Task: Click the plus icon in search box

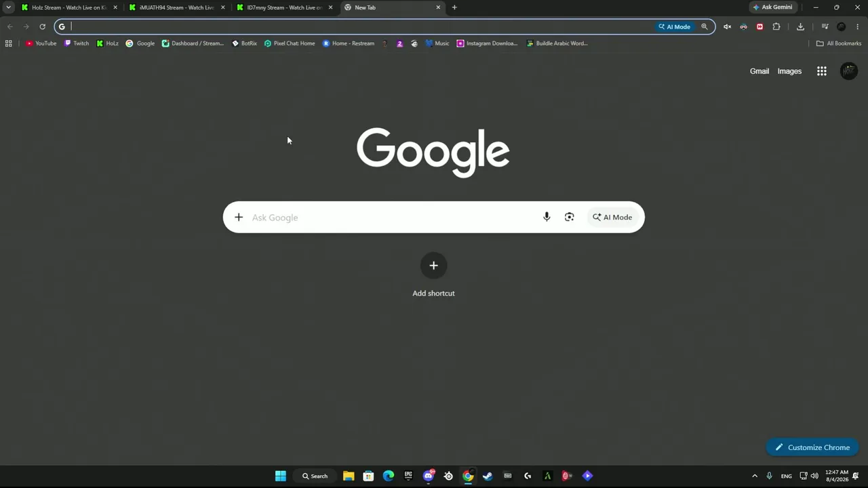Action: point(239,218)
